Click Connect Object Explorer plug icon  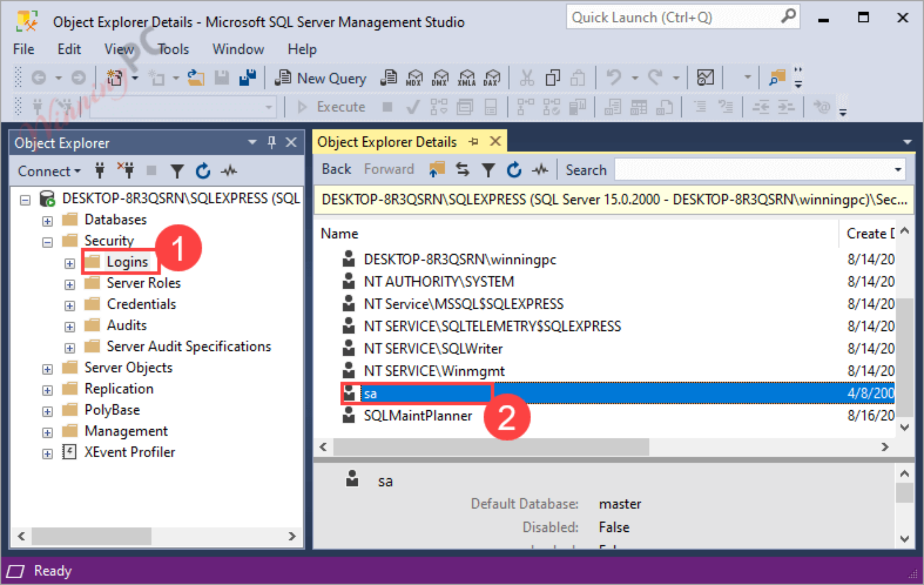click(100, 171)
